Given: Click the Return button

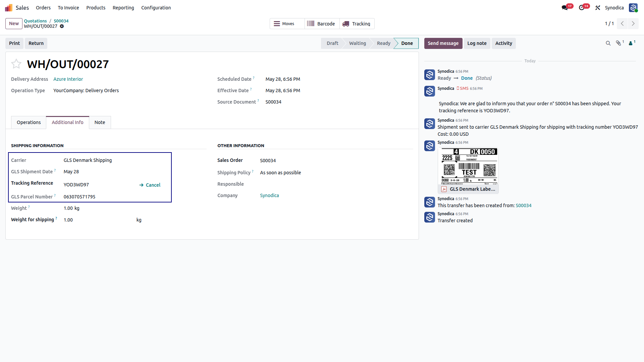Looking at the screenshot, I should click(x=36, y=43).
